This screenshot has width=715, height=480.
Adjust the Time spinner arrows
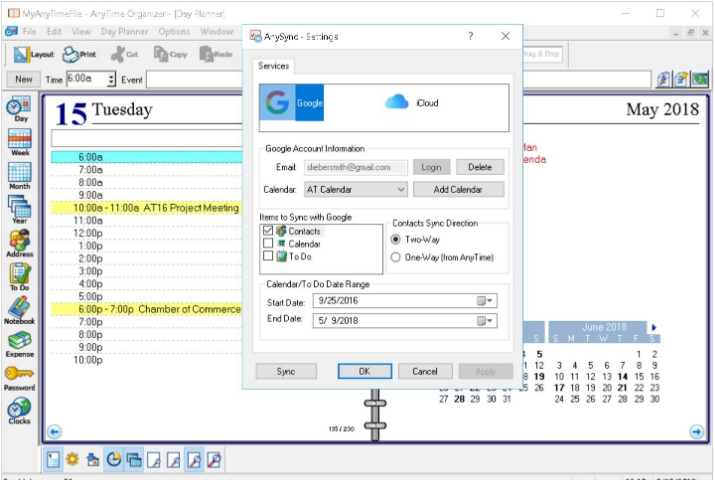click(x=112, y=79)
